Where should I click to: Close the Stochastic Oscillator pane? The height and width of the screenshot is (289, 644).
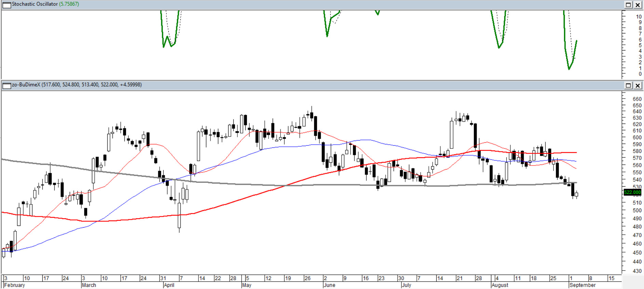638,5
